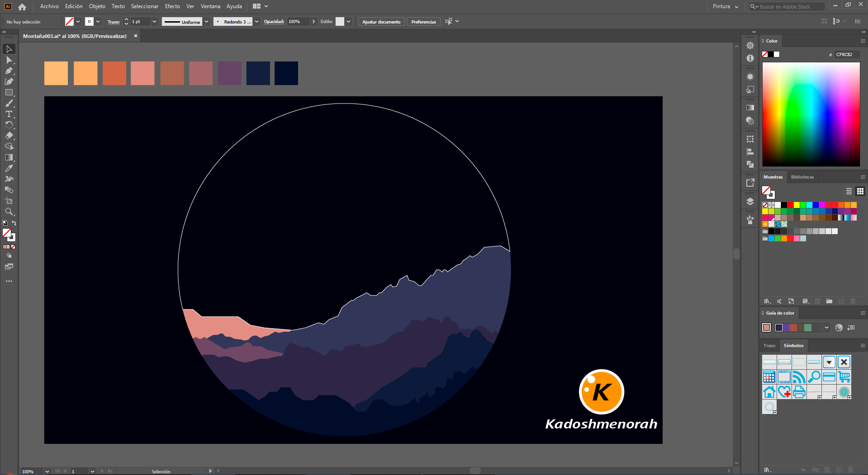Select the Type tool
Image resolution: width=868 pixels, height=475 pixels.
pyautogui.click(x=9, y=114)
